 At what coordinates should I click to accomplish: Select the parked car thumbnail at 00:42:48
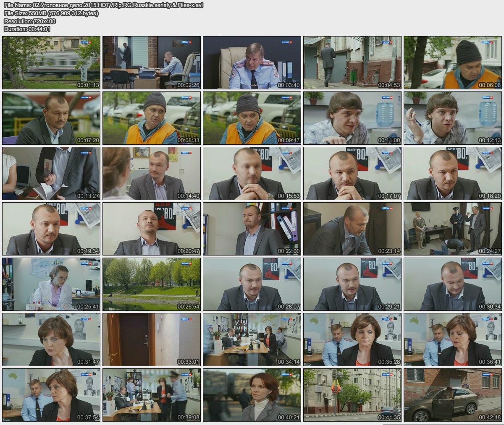453,395
